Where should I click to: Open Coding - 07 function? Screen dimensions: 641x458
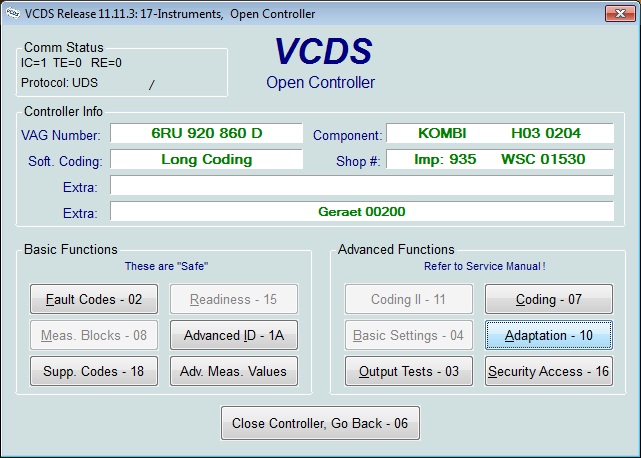coord(548,299)
